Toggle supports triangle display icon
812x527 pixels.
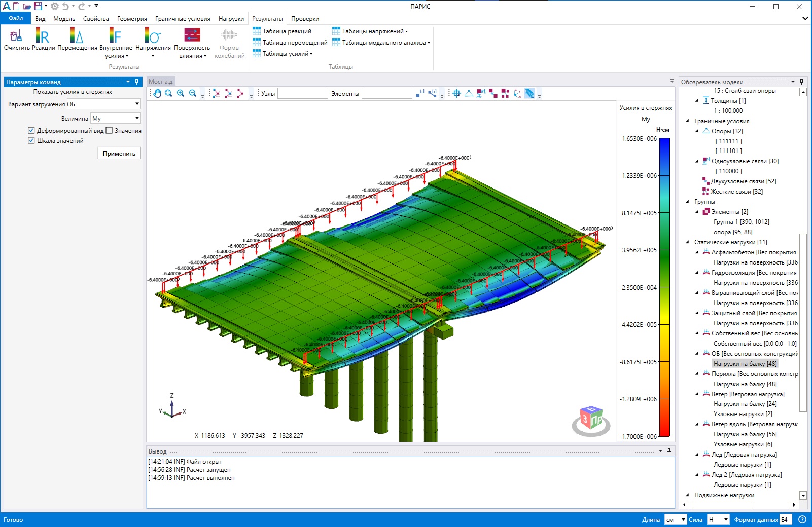[x=469, y=93]
